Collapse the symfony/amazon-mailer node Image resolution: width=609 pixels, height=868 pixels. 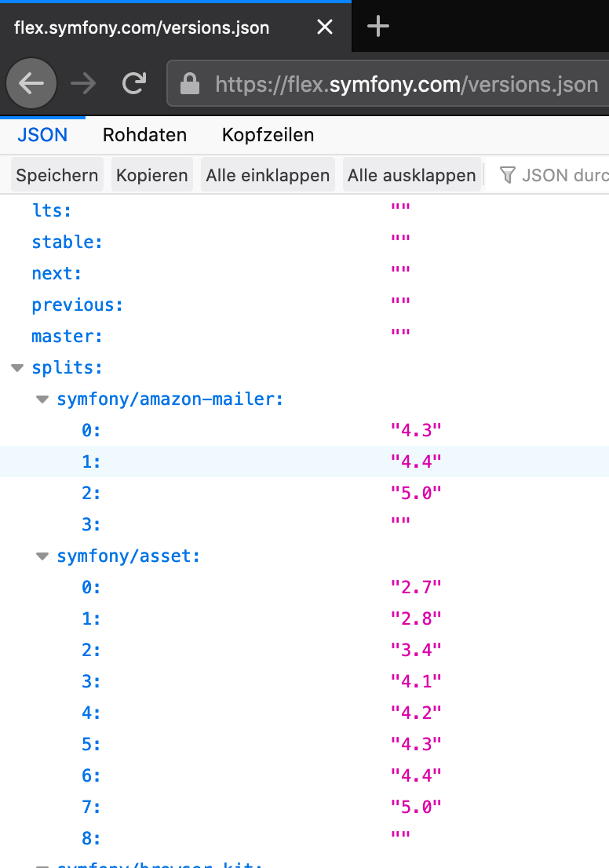(42, 399)
